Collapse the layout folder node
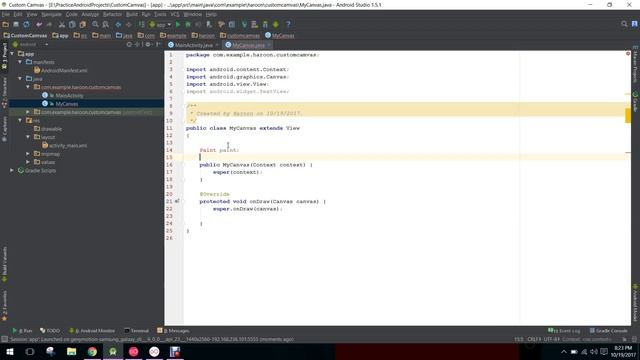Screen dimensions: 640x360 [x=28, y=137]
